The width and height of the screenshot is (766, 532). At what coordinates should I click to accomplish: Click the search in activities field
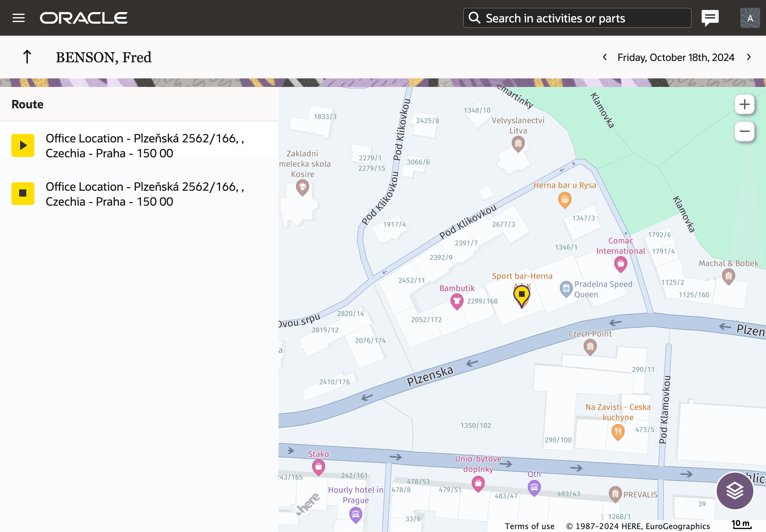(x=577, y=18)
